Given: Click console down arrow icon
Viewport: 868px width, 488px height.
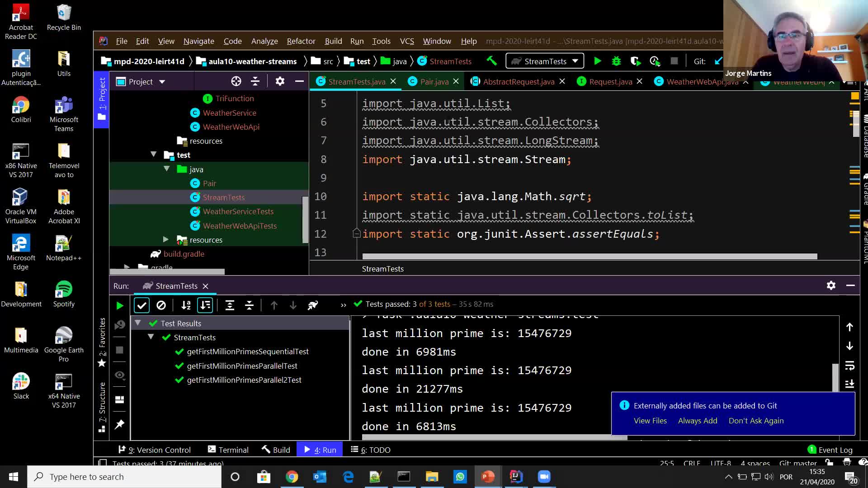Looking at the screenshot, I should click(849, 346).
